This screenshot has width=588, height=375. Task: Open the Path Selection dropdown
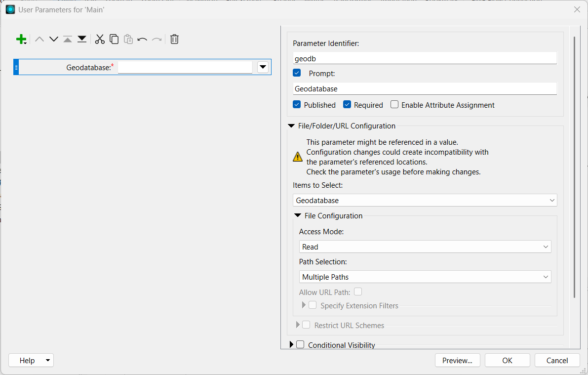pos(425,277)
